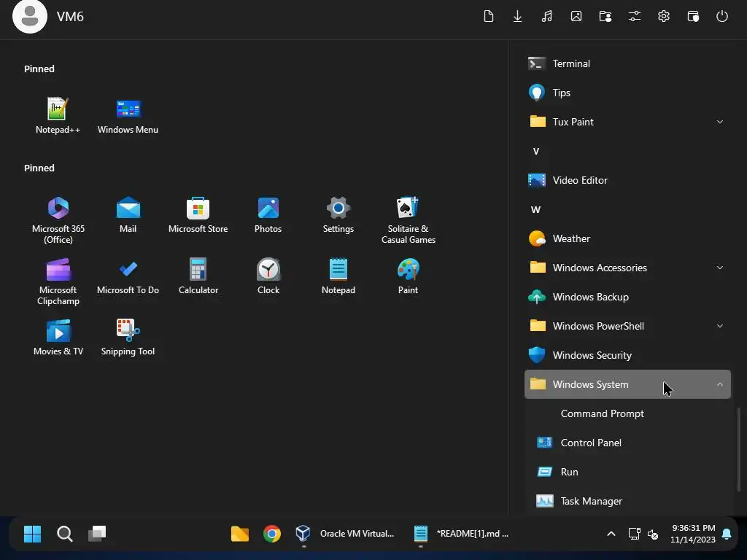Open Microsoft Clipchamp
This screenshot has width=747, height=560.
[58, 281]
